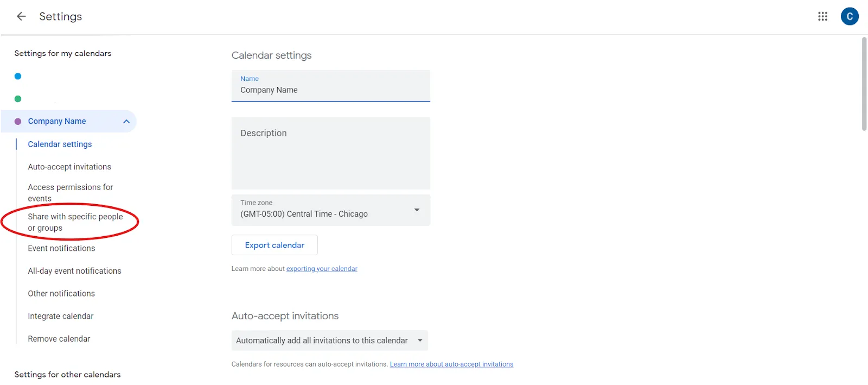Open Access permissions for events
Viewport: 868px width, 385px height.
pyautogui.click(x=71, y=193)
